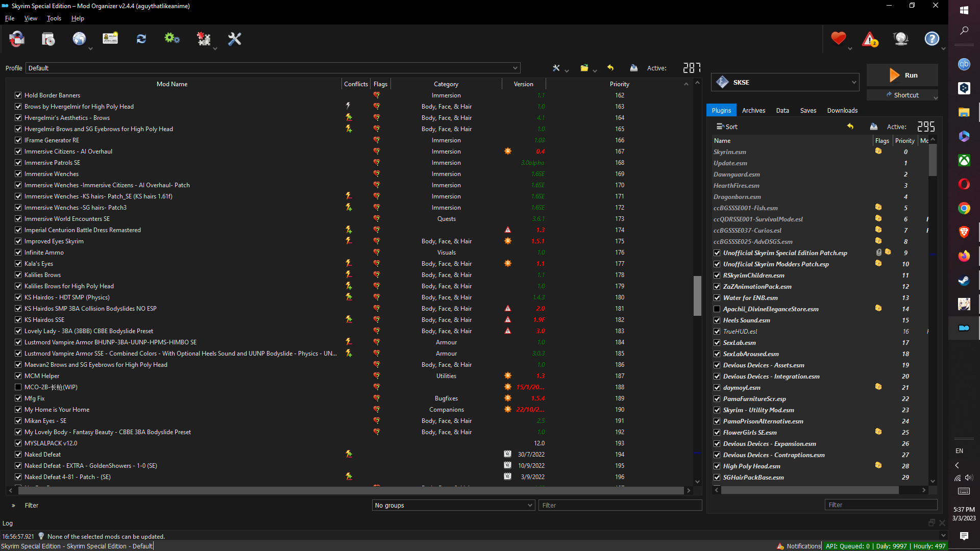Click the mod list Filter input field

620,505
